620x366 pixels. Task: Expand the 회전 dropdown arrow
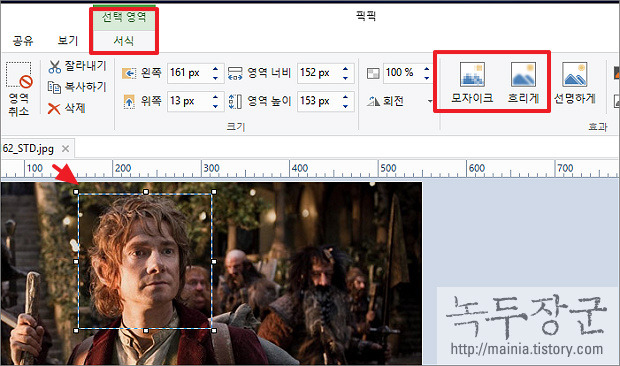point(430,102)
